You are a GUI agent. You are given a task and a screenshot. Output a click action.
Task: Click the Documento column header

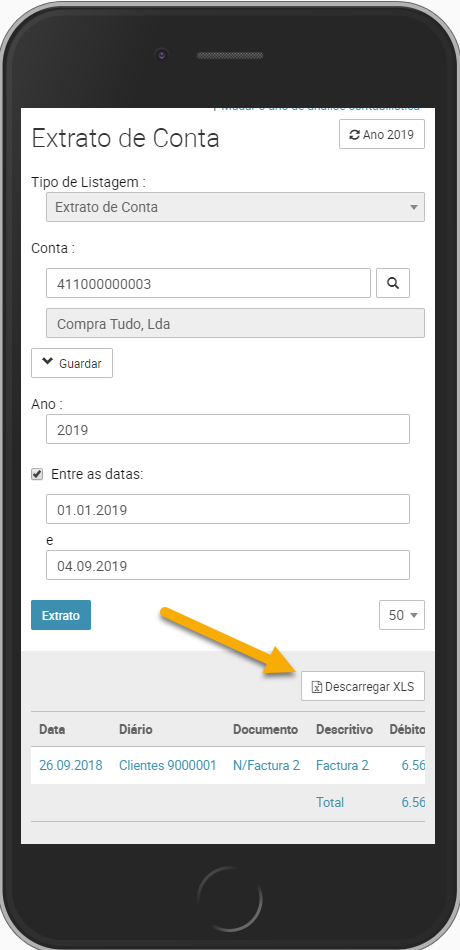(265, 729)
